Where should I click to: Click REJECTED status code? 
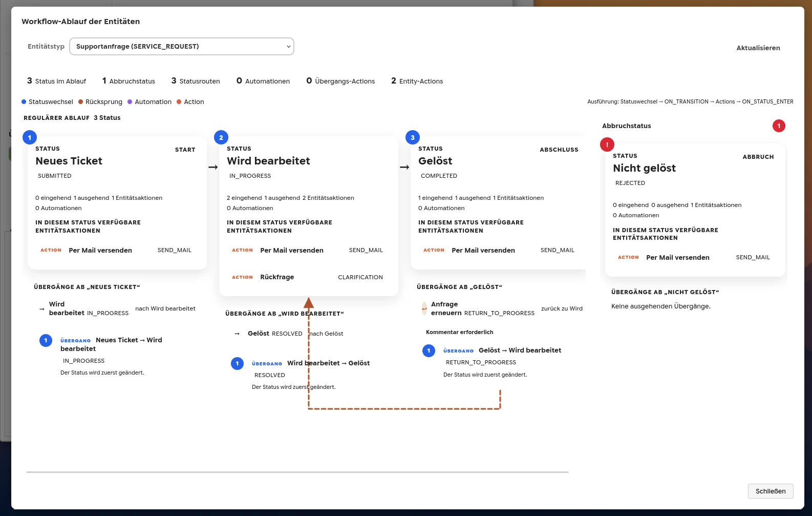pos(630,183)
